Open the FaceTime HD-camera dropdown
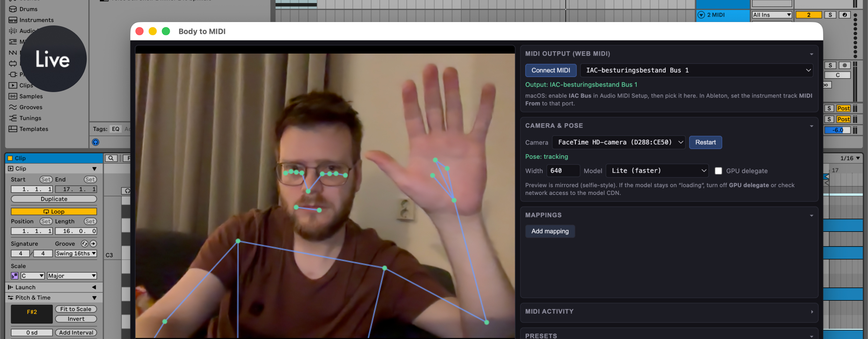The width and height of the screenshot is (868, 339). [x=619, y=142]
